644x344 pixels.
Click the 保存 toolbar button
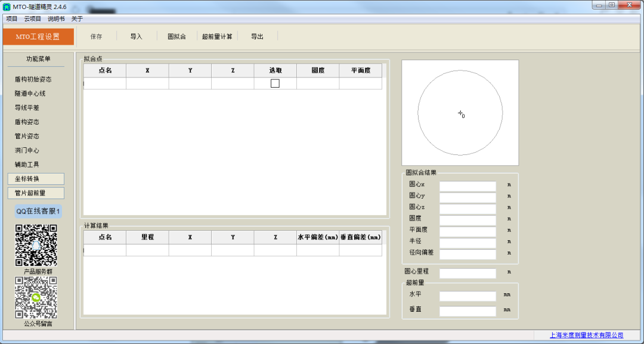click(96, 36)
